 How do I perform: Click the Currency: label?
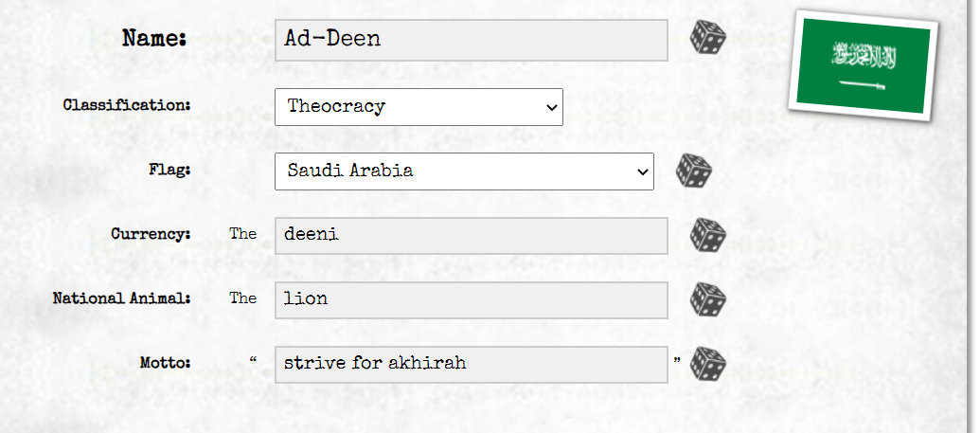[x=151, y=235]
